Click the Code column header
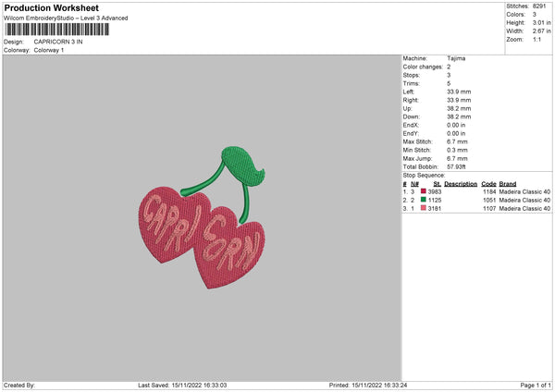 [488, 184]
